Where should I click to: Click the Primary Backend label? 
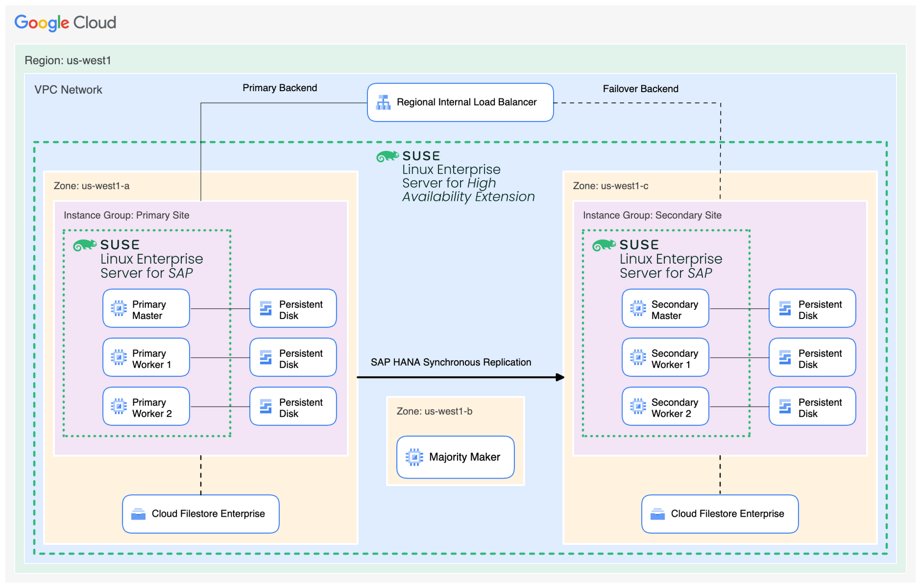(x=280, y=88)
